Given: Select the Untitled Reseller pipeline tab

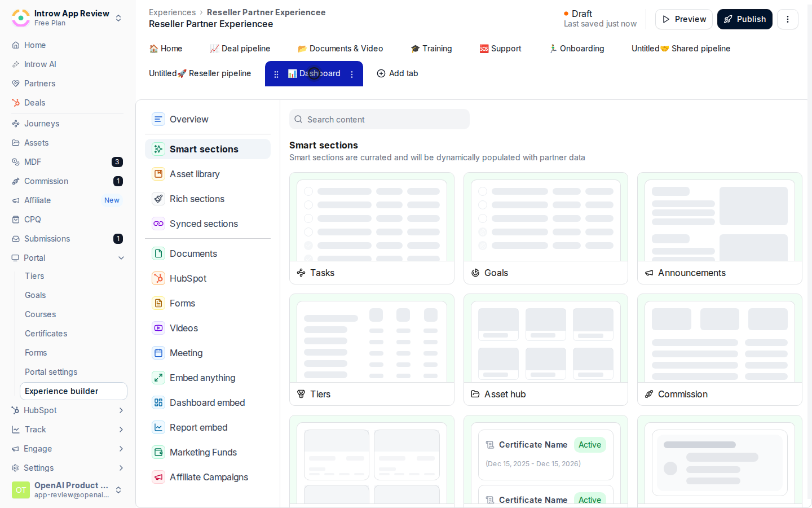Looking at the screenshot, I should [x=200, y=73].
